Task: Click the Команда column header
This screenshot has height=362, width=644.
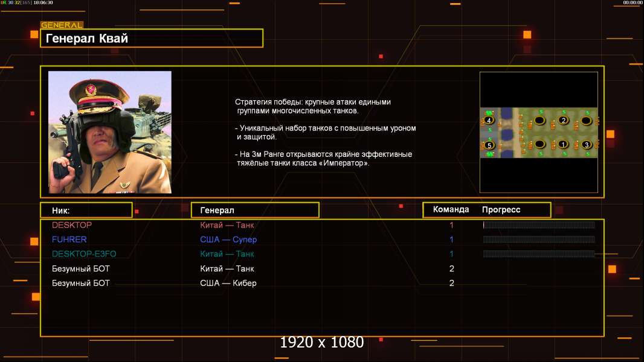Action: tap(451, 209)
